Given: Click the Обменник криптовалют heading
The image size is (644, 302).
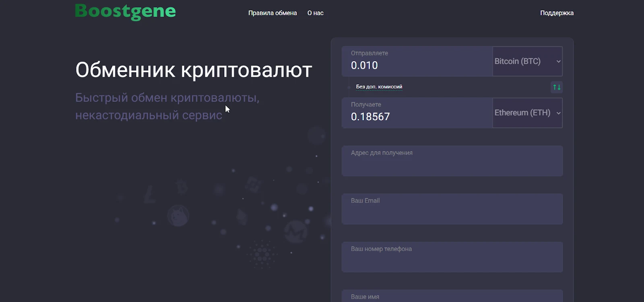Looking at the screenshot, I should (194, 70).
